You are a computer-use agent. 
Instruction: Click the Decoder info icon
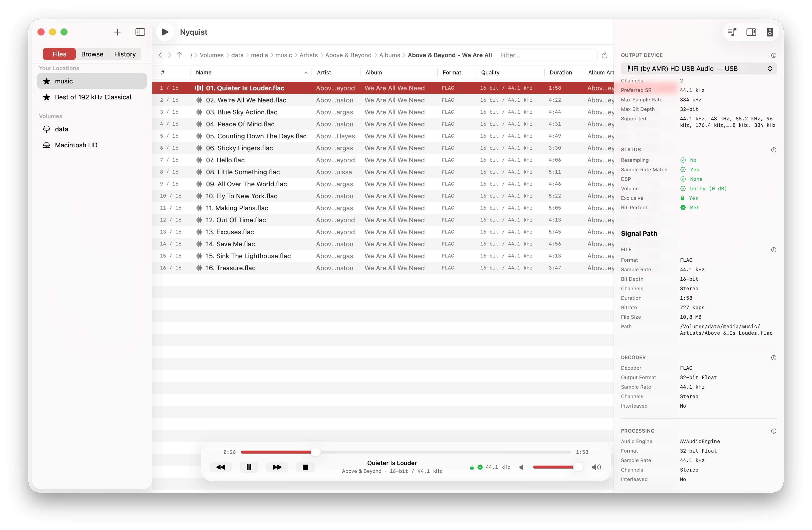coord(773,357)
